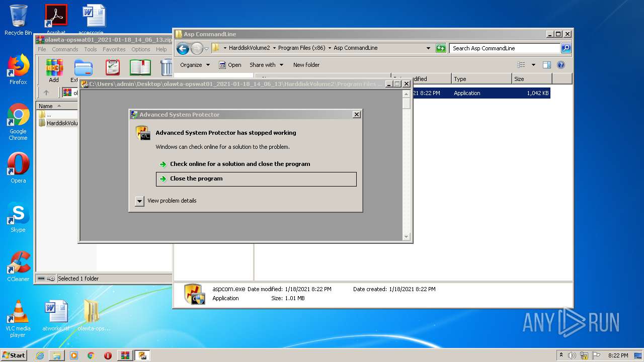Click Explorer search magnifier icon
The width and height of the screenshot is (644, 362).
tap(566, 48)
